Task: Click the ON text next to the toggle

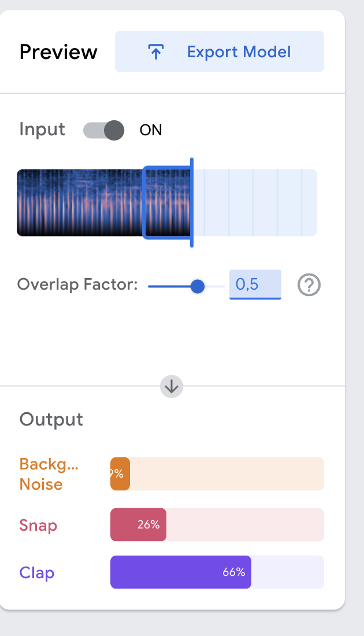Action: point(151,130)
